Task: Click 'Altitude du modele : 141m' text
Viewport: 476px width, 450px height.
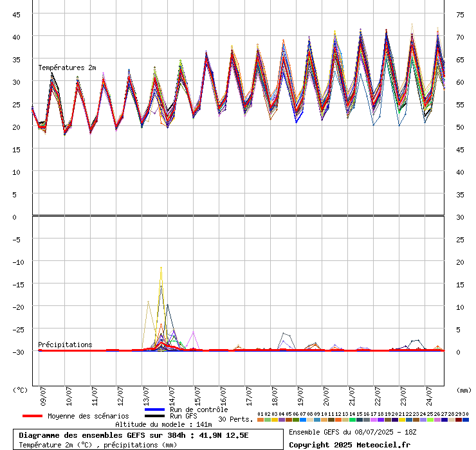Action: point(163,424)
